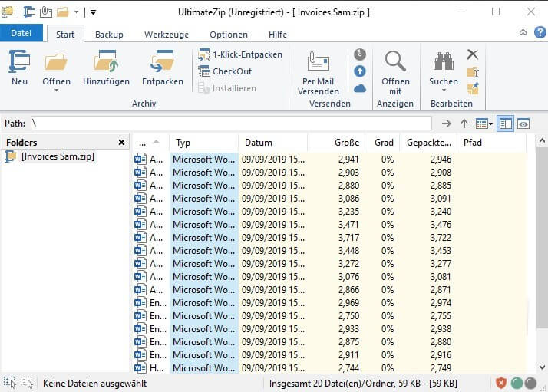Select the CheckOut command
548x392 pixels.
[x=225, y=71]
